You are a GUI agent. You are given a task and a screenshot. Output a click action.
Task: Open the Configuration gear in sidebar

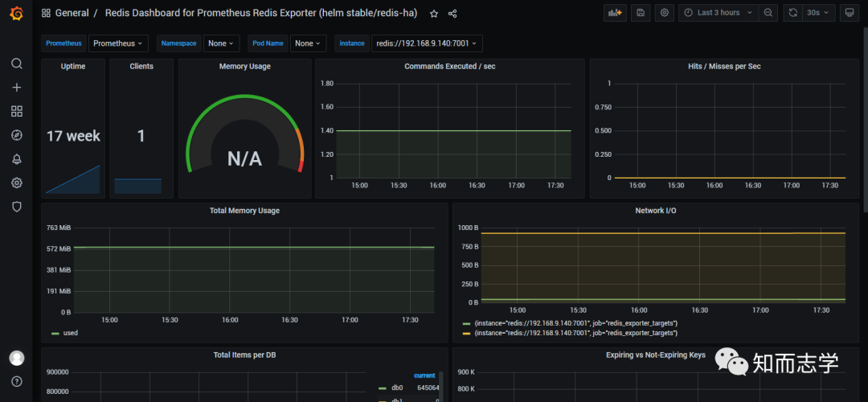(x=16, y=183)
